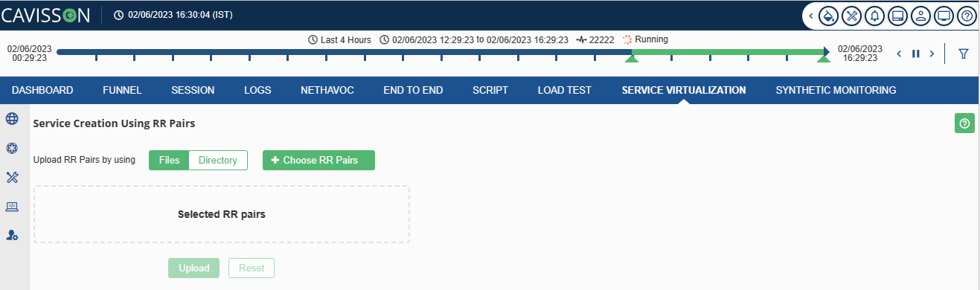Click the tools icon in left sidebar

point(12,177)
